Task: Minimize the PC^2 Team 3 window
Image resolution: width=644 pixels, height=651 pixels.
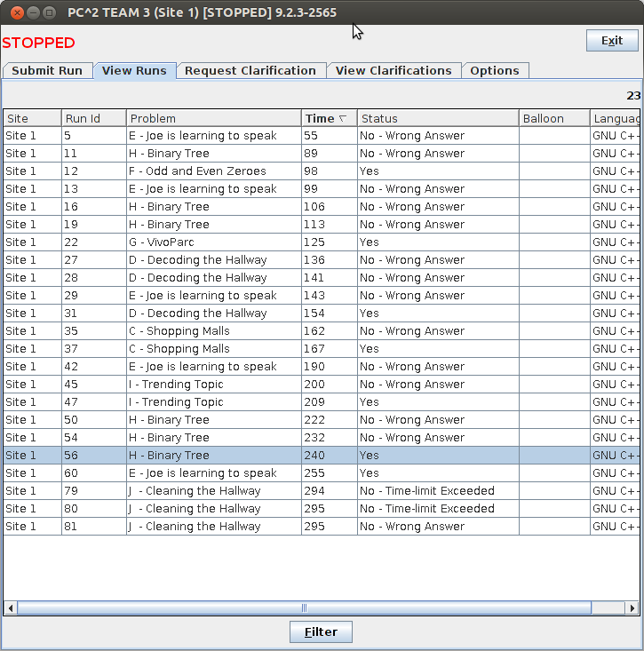Action: click(x=33, y=12)
